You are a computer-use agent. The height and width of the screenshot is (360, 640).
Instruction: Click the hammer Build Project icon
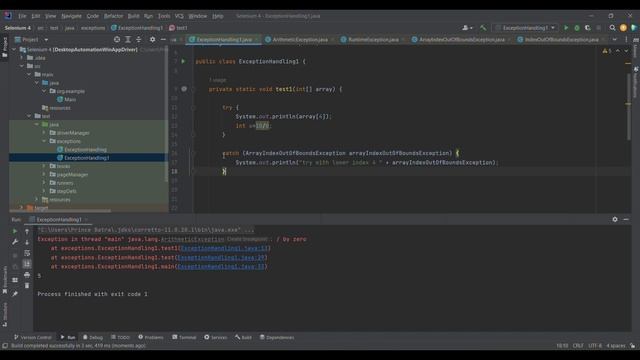click(x=483, y=28)
